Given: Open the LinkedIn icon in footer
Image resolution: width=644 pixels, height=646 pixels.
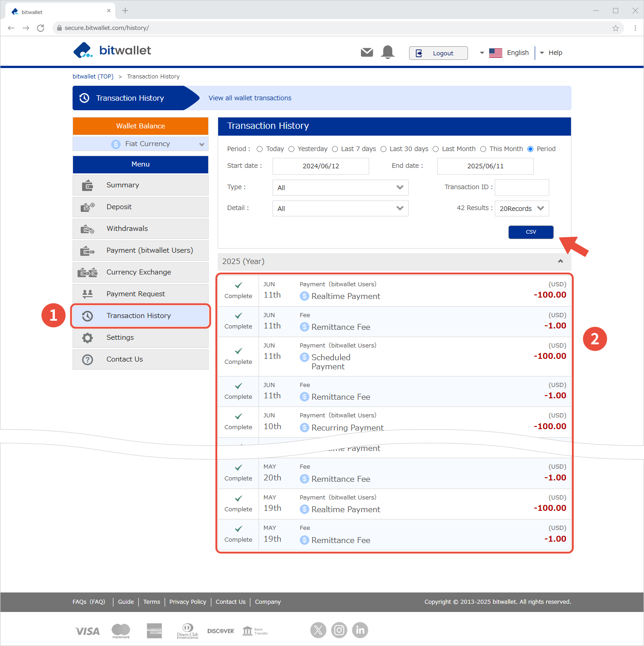Looking at the screenshot, I should click(x=360, y=630).
